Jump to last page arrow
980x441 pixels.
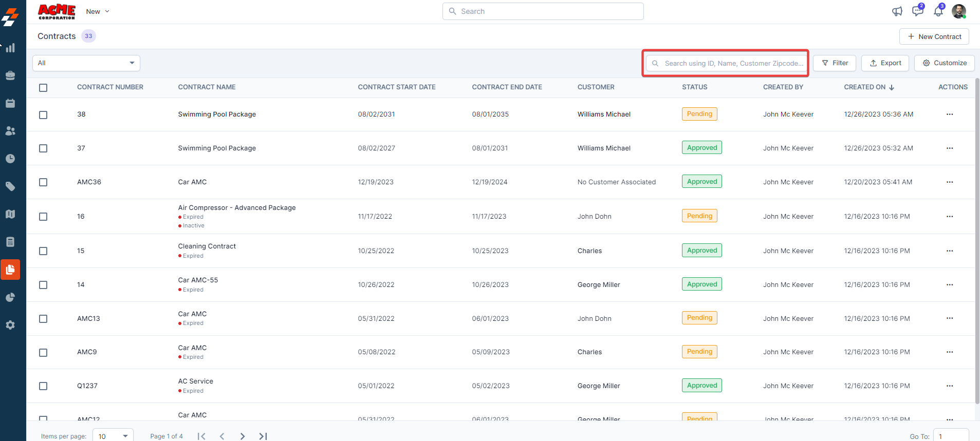point(263,436)
